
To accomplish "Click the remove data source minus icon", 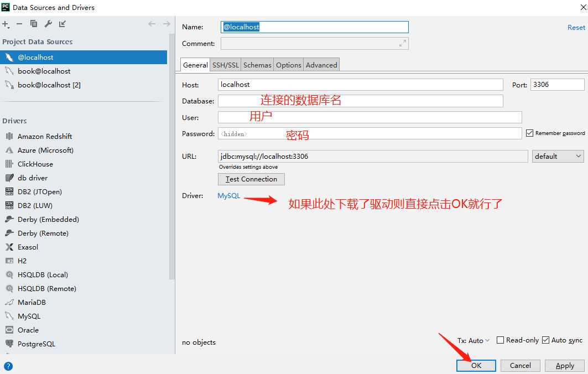I will point(19,24).
